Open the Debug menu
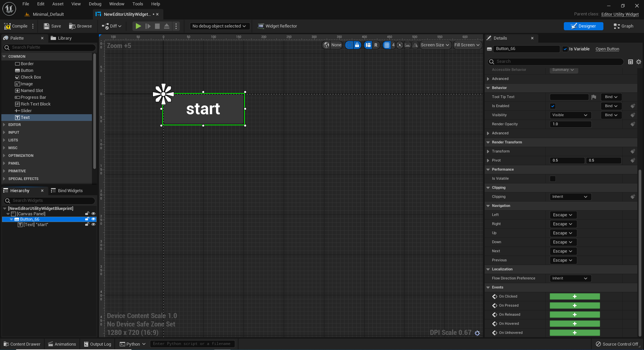This screenshot has width=644, height=350. point(95,4)
